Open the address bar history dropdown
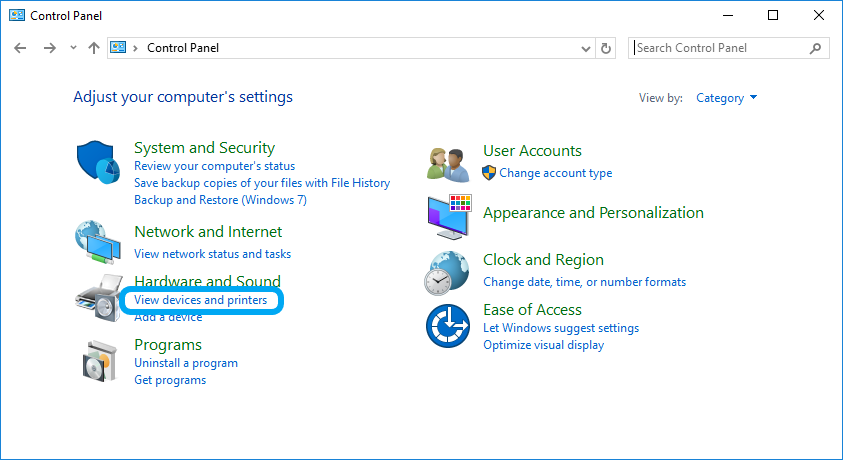The image size is (843, 460). (x=586, y=48)
